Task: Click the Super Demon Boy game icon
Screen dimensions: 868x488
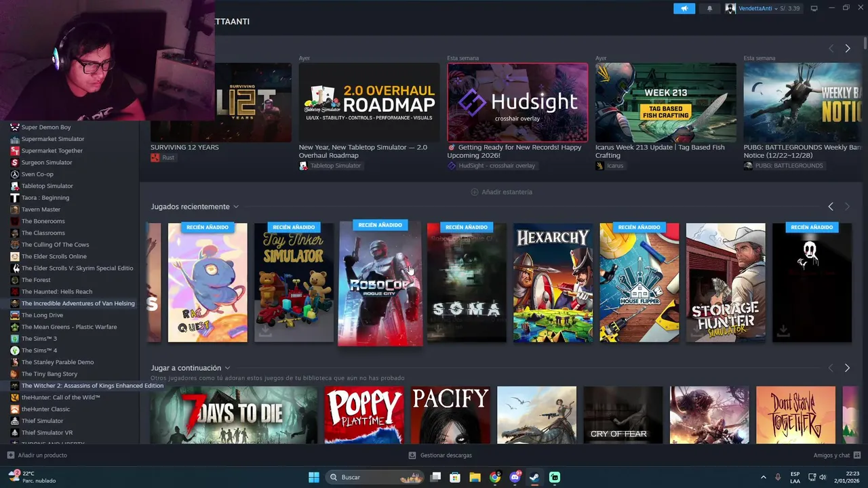Action: pos(15,127)
